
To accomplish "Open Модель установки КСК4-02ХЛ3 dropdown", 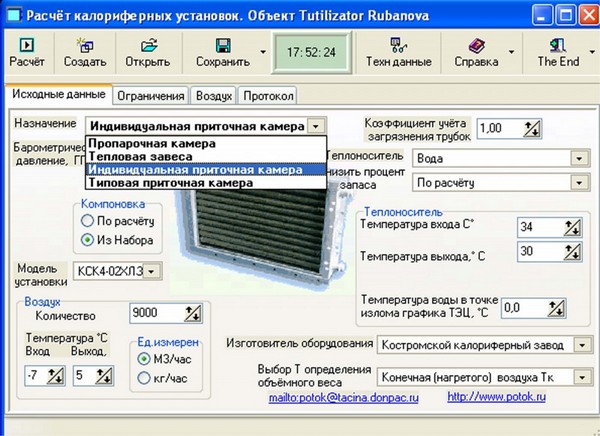I will tap(152, 271).
